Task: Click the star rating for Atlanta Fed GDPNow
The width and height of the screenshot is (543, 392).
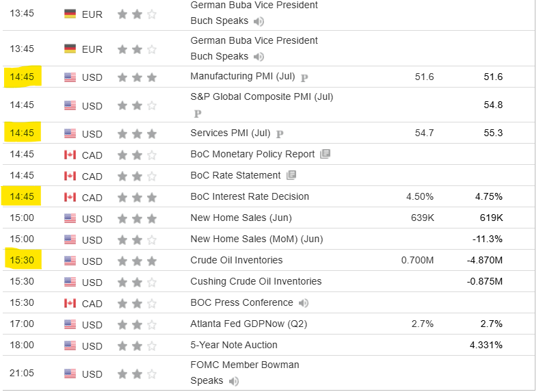Action: 137,324
